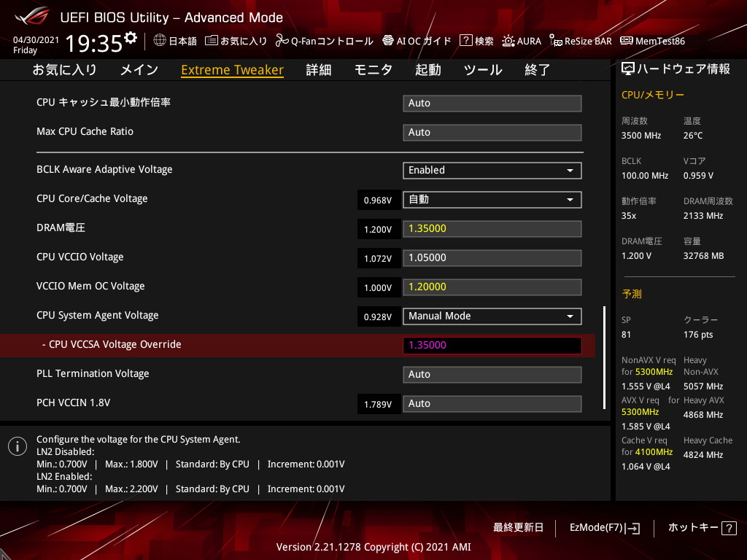747x560 pixels.
Task: Click DRAM電圧 value field 1.35000
Action: [492, 228]
